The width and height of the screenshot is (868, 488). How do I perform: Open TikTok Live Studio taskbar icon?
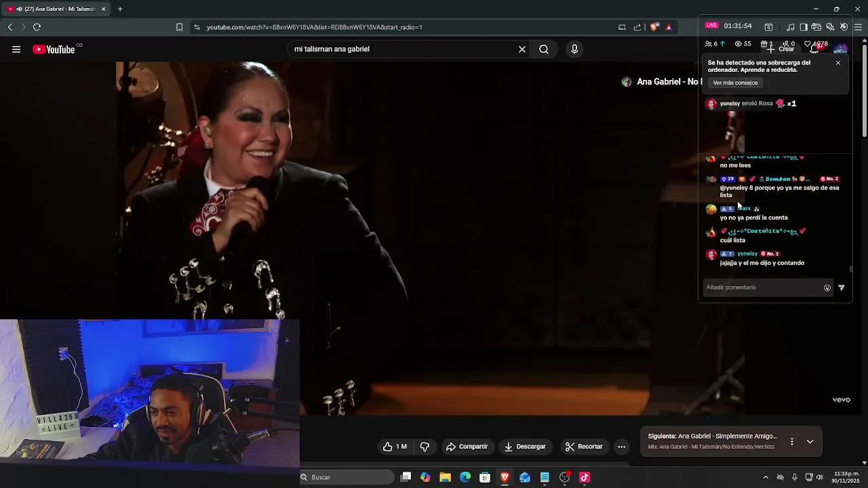pyautogui.click(x=585, y=477)
